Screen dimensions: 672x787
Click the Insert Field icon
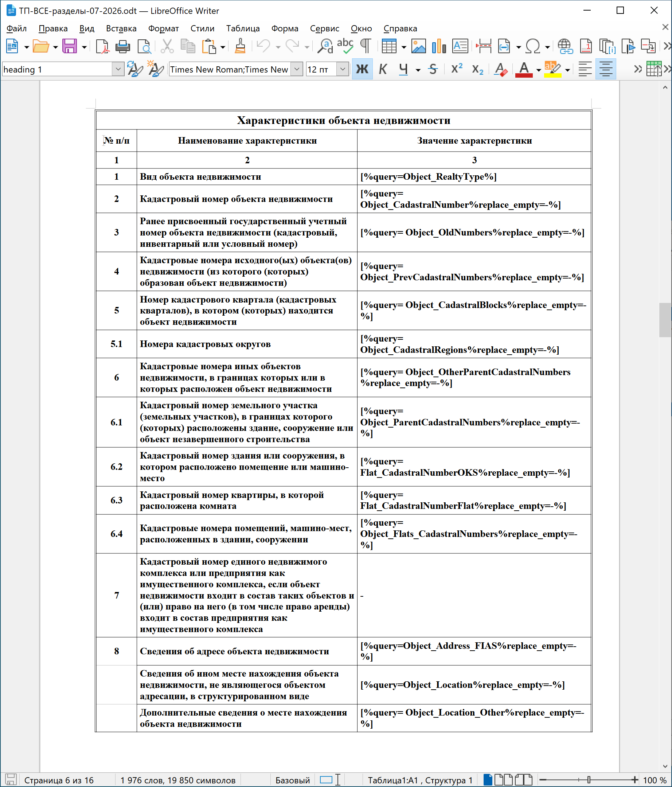click(504, 46)
